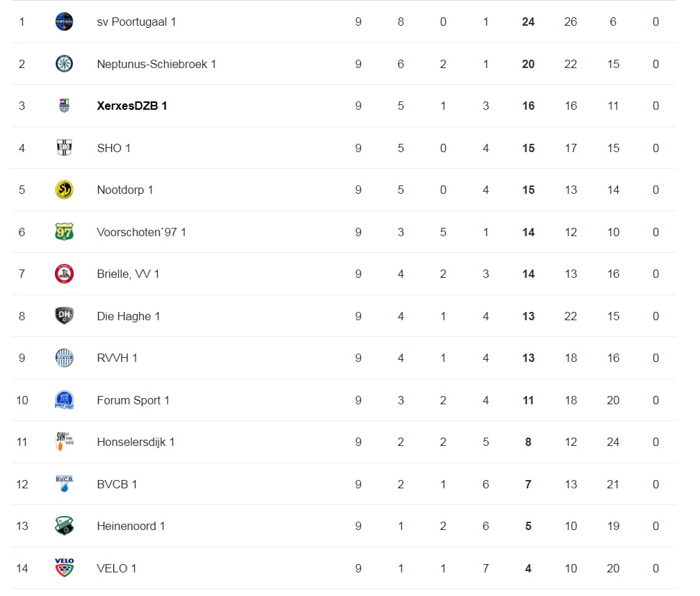Image resolution: width=700 pixels, height=596 pixels.
Task: Click the RVVH striped club logo
Action: coord(64,358)
